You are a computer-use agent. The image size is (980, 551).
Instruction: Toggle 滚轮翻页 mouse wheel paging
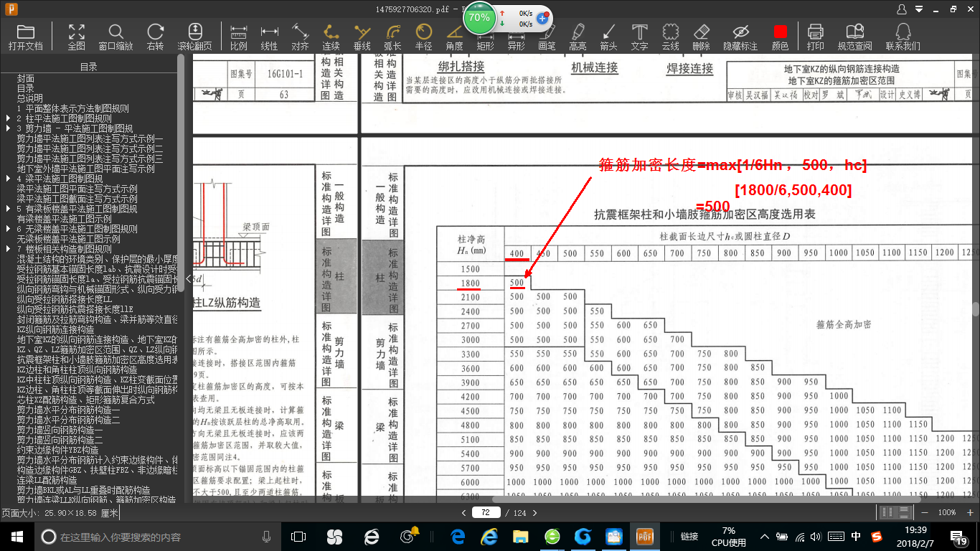click(x=195, y=37)
